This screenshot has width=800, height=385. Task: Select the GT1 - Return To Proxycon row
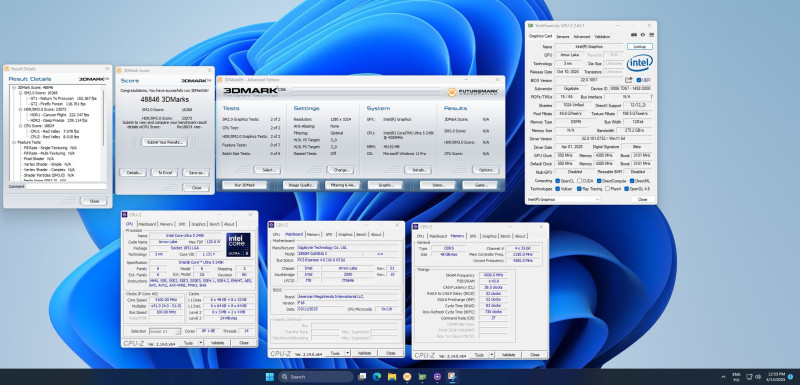[65, 98]
